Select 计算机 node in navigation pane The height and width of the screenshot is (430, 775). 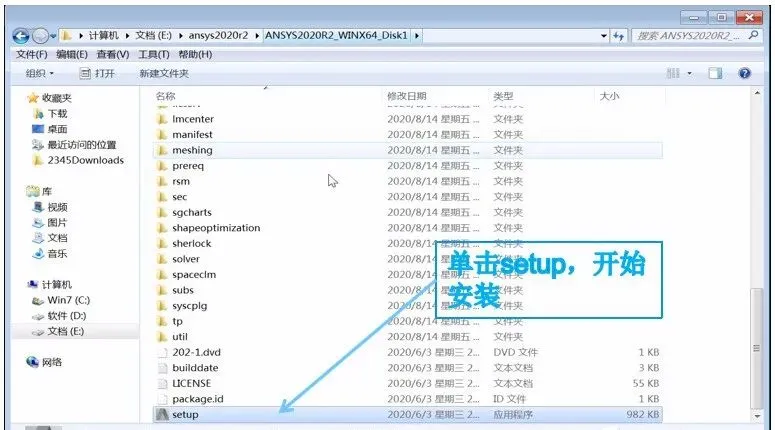tap(49, 285)
